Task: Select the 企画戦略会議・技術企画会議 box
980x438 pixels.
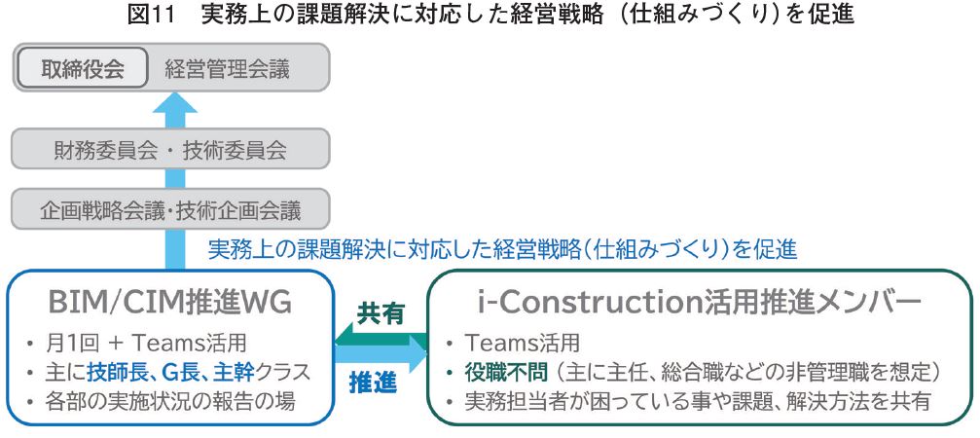Action: click(170, 208)
